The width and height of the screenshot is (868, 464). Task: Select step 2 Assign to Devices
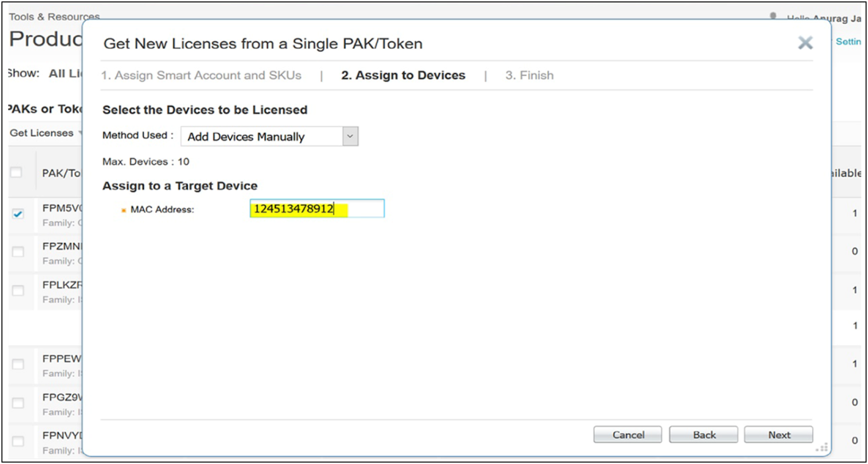[403, 75]
